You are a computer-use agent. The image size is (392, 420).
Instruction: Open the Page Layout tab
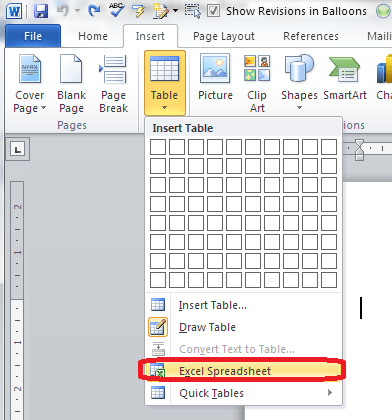point(224,36)
